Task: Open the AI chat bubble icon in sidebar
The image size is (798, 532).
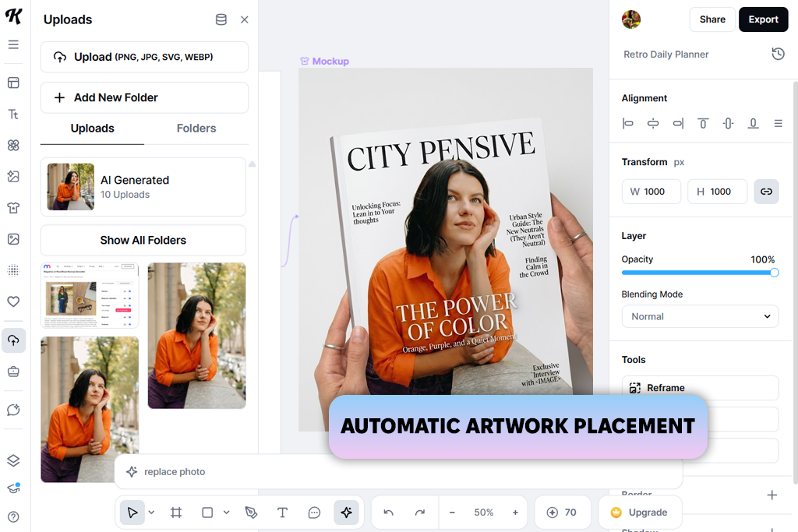Action: coord(14,410)
